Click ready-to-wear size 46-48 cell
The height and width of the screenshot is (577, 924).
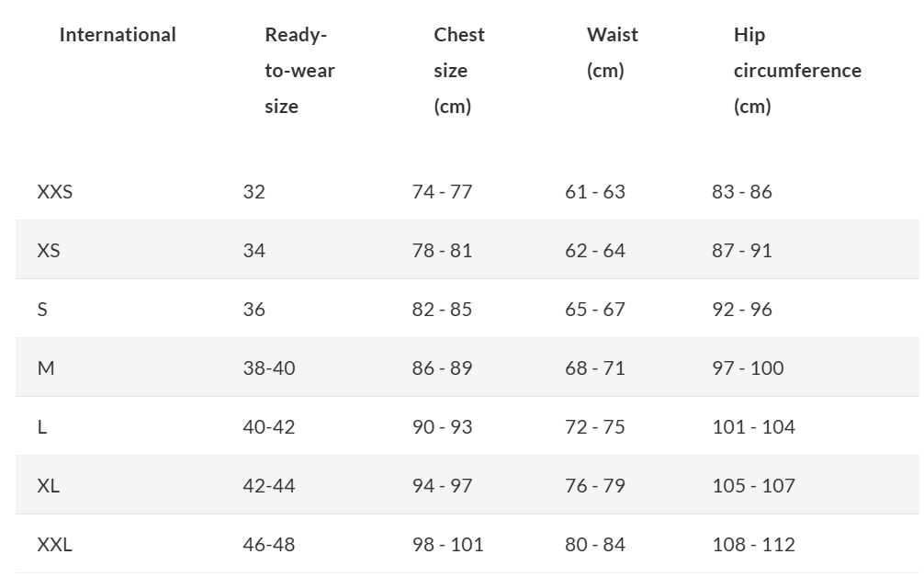269,545
